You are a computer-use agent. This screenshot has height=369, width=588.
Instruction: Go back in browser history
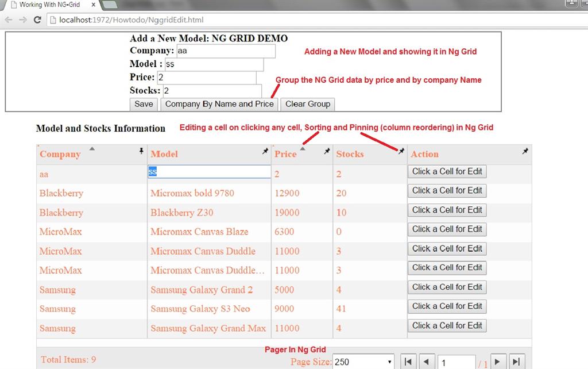coord(8,20)
